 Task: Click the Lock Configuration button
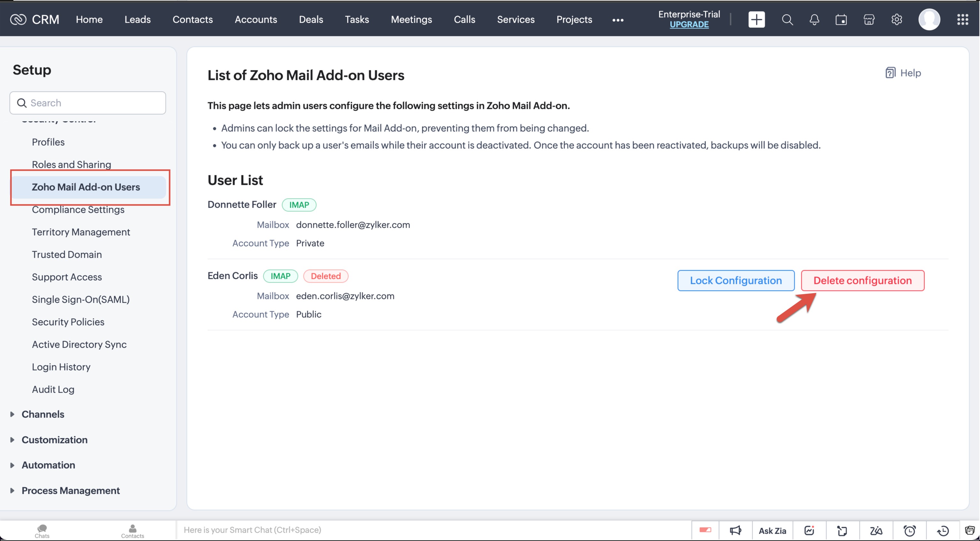pos(735,281)
